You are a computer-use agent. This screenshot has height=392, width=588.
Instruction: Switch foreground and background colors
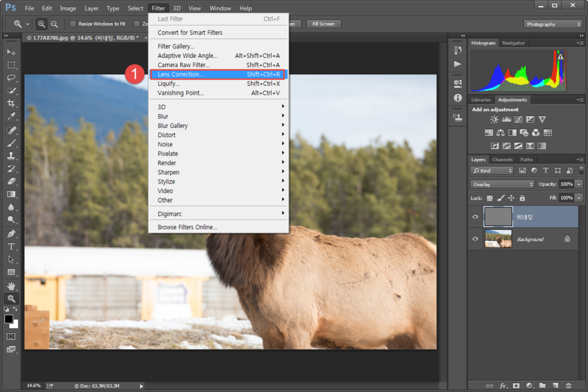tap(16, 309)
